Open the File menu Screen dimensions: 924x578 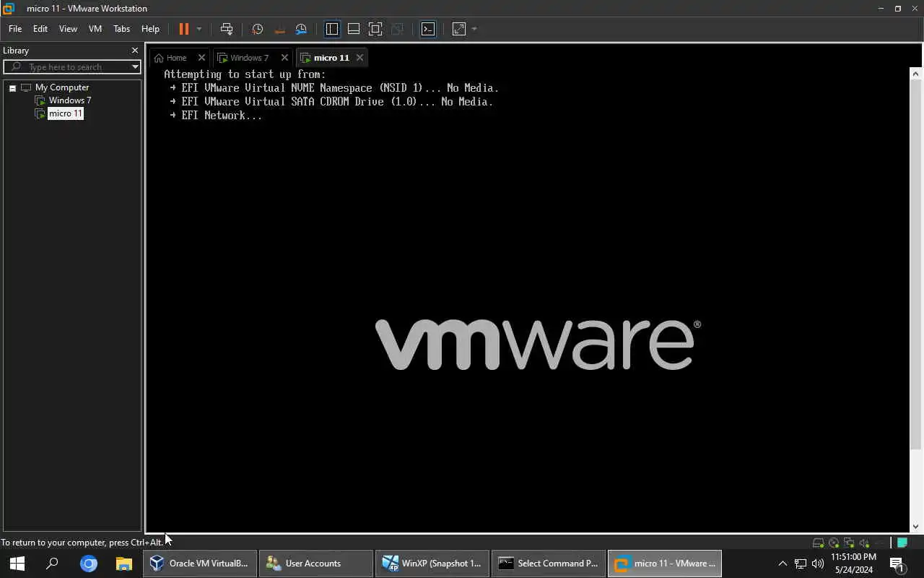coord(15,29)
